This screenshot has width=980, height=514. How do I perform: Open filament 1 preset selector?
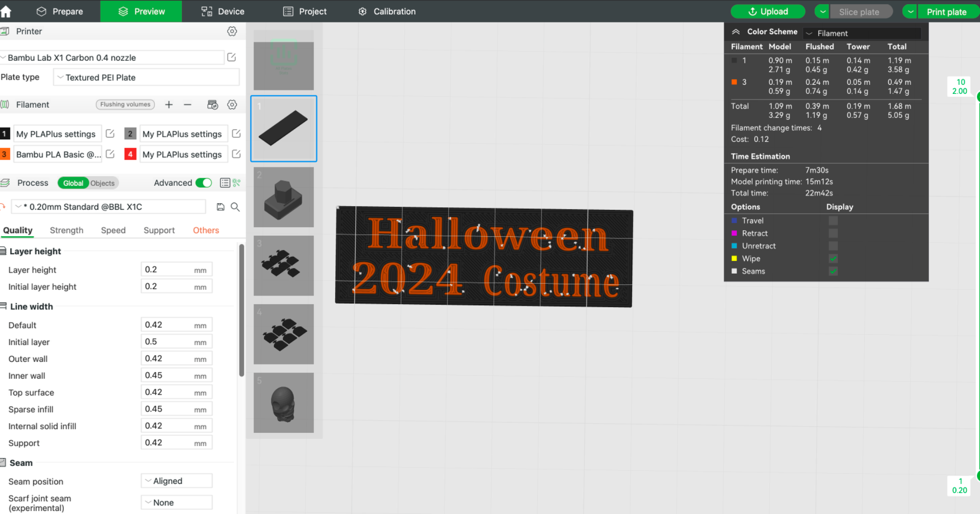coord(57,134)
